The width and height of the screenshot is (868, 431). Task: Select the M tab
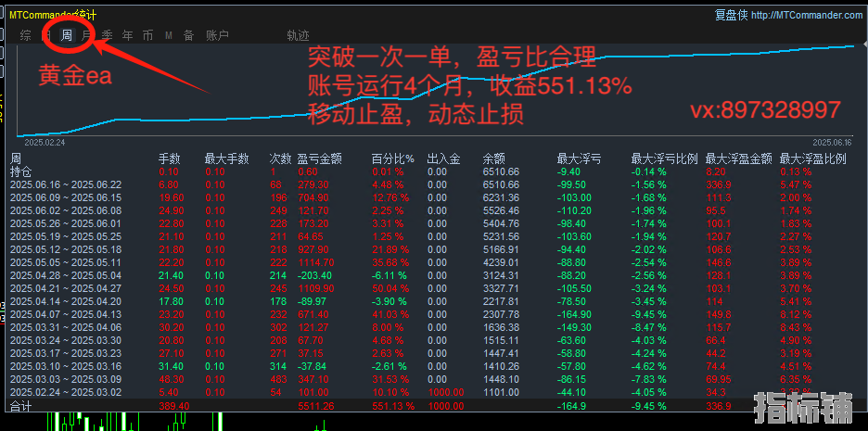[168, 35]
